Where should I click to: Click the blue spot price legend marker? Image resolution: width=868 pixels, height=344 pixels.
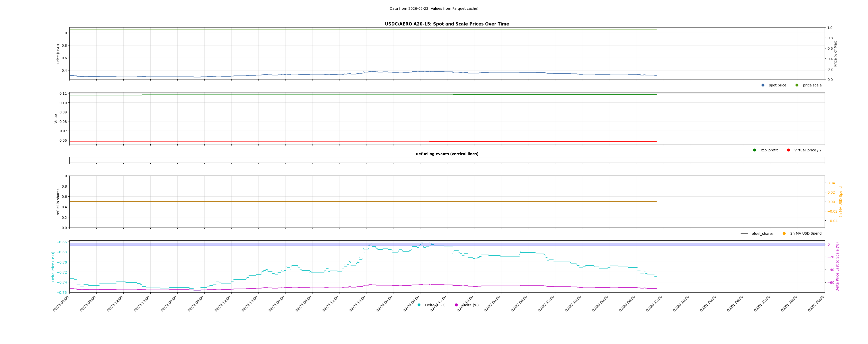[x=763, y=85]
